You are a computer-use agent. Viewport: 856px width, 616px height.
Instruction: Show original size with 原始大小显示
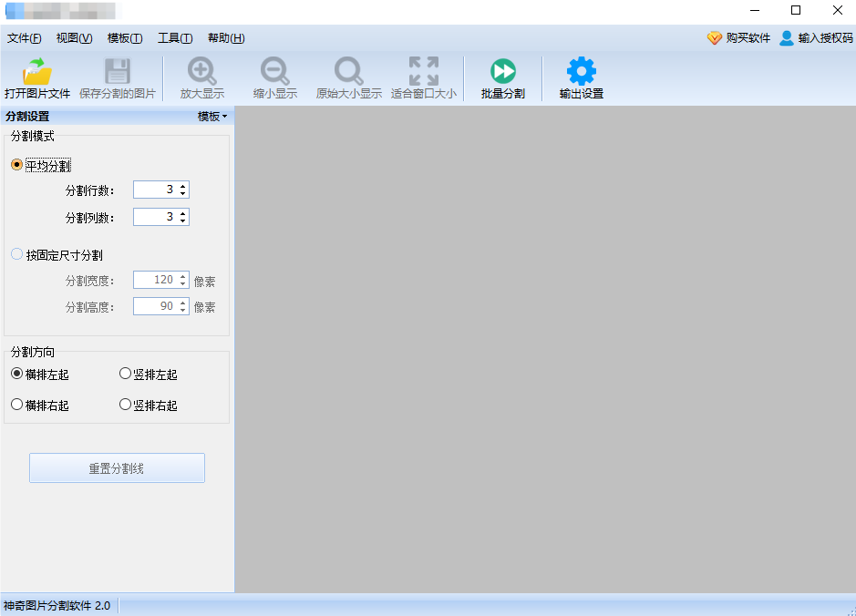point(349,78)
